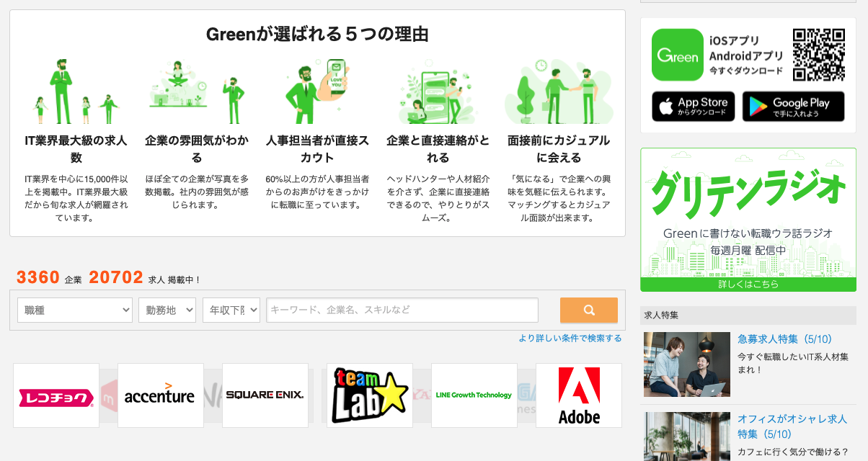The image size is (868, 461).
Task: Open the App Store download badge
Action: (694, 107)
